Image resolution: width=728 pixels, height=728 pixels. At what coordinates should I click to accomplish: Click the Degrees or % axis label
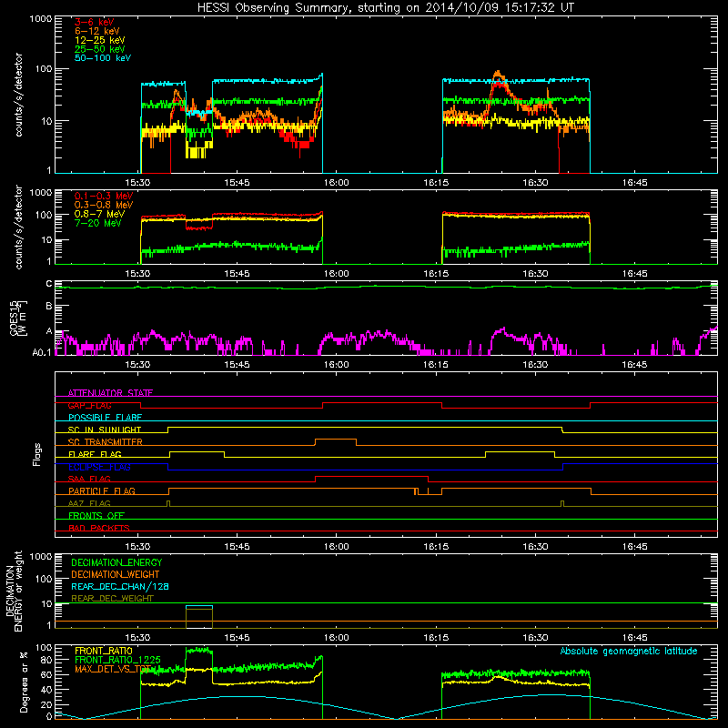pyautogui.click(x=24, y=682)
